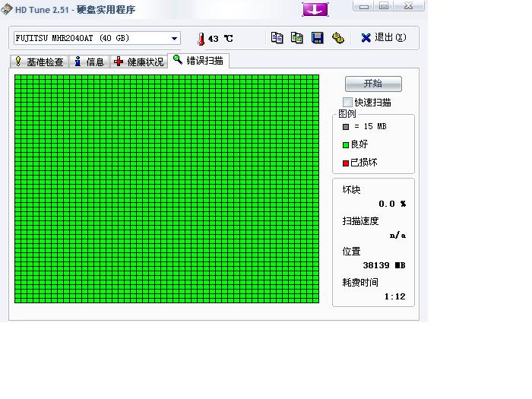Click the thermometer temperature icon
Screen dimensions: 532x399
pos(201,39)
